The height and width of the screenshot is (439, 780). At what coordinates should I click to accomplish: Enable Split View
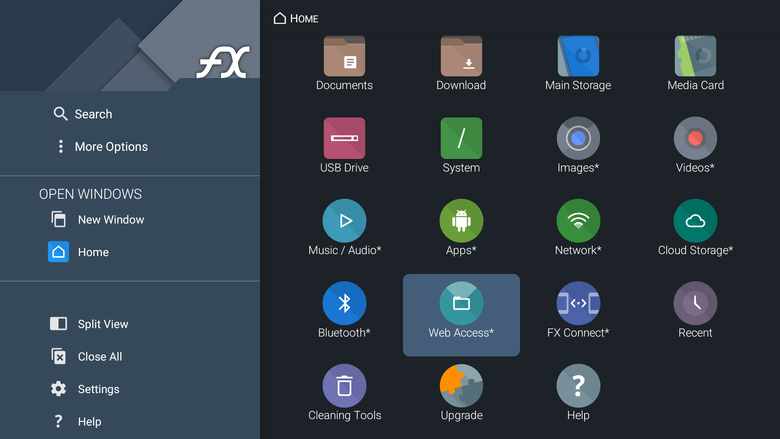(x=89, y=324)
